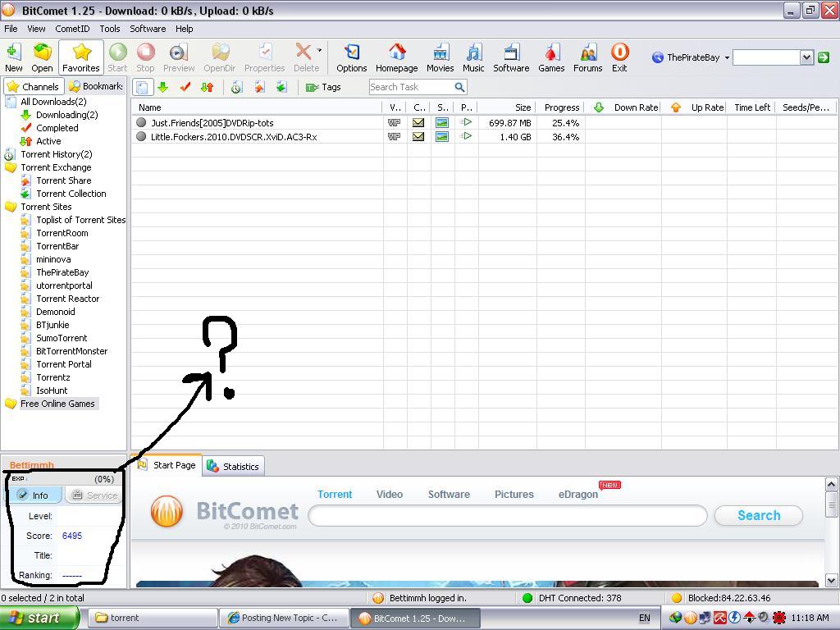Viewport: 840px width, 630px height.
Task: Toggle the Info panel tab
Action: click(x=34, y=495)
